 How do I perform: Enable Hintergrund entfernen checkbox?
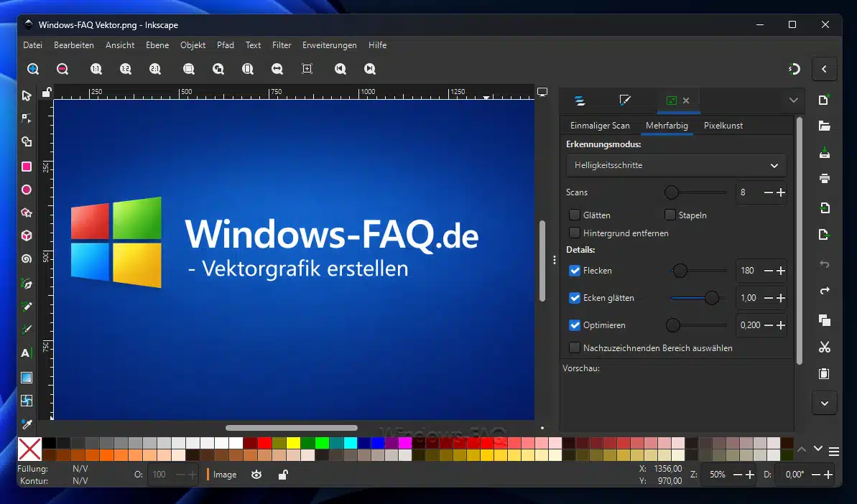point(575,233)
